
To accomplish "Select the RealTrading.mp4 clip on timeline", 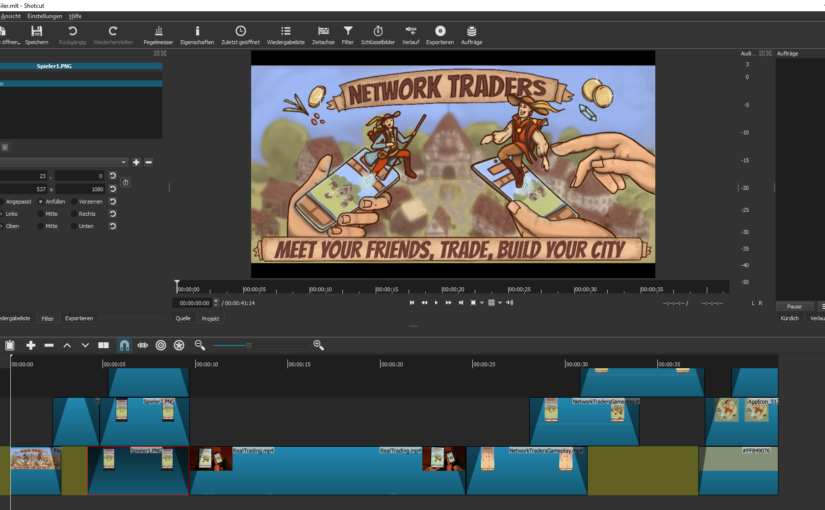I will point(327,471).
